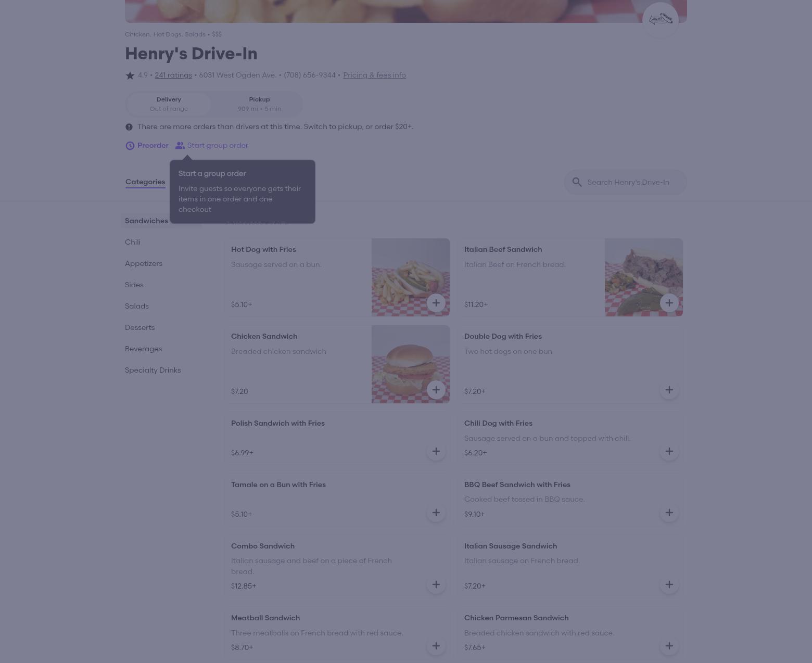
Task: Click the group order people icon
Action: pyautogui.click(x=180, y=146)
